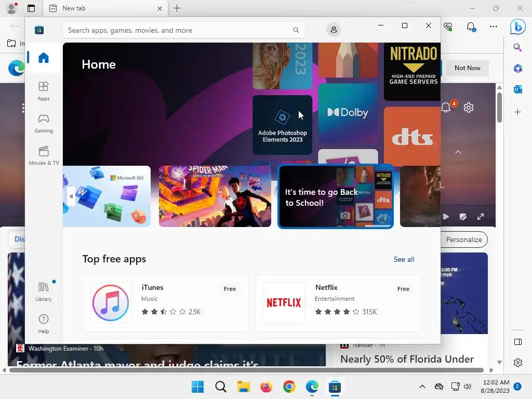The height and width of the screenshot is (399, 532).
Task: Open the Spider-Man carousel banner
Action: coord(215,196)
